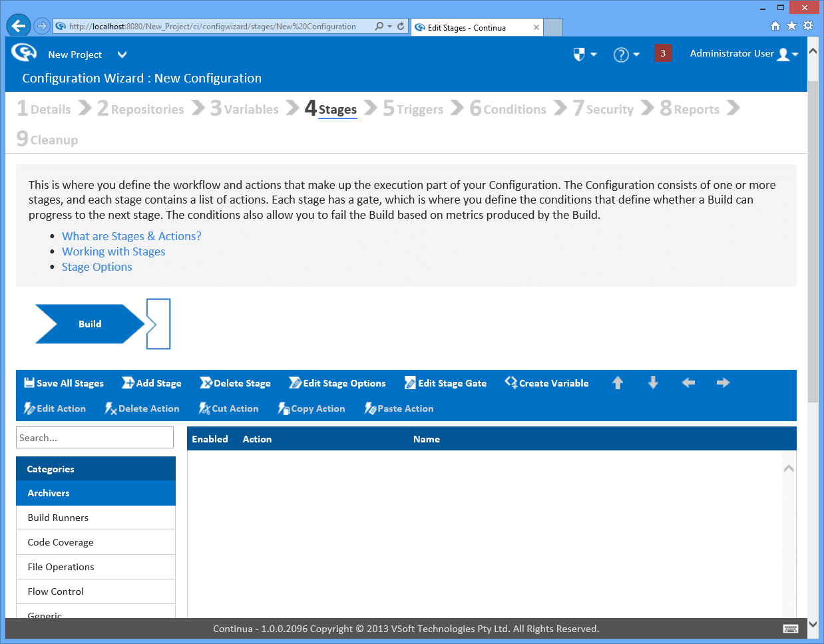The height and width of the screenshot is (644, 824).
Task: Open What are Stages & Actions link
Action: (x=132, y=236)
